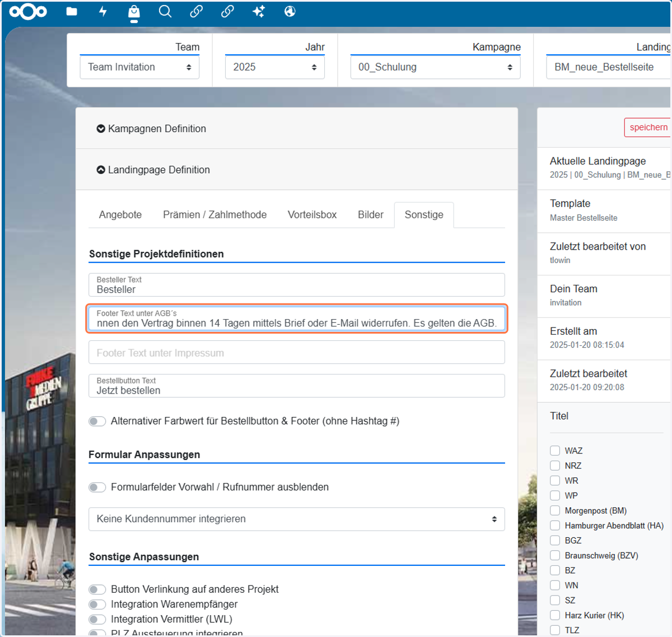Click the Sonstige Projektdefinitionen heading
Screen dimensions: 672x637
tap(156, 254)
